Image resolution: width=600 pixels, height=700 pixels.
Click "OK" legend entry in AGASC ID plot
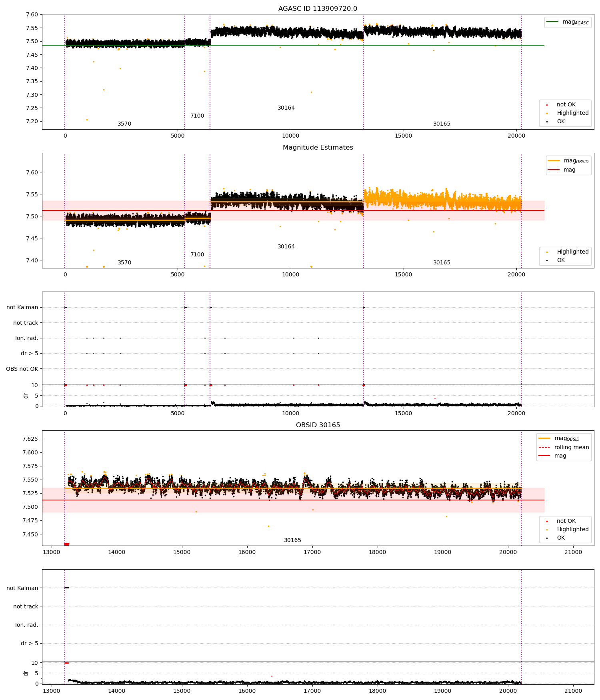(555, 122)
